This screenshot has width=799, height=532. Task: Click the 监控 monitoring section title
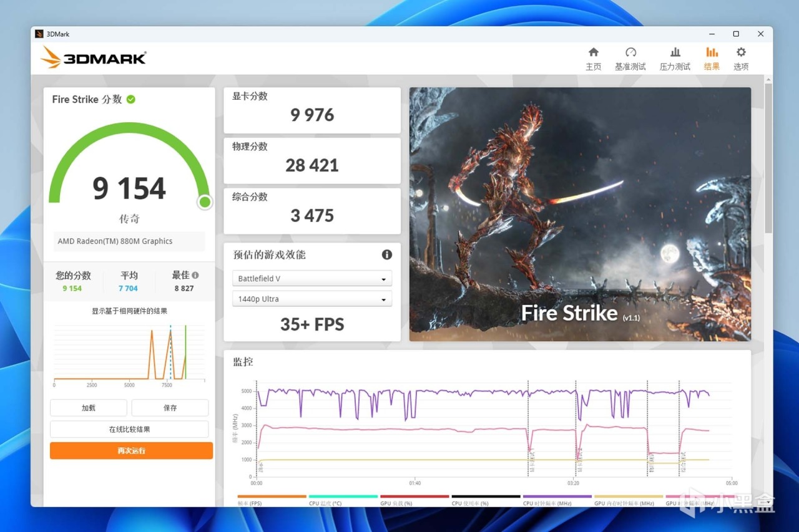[243, 362]
